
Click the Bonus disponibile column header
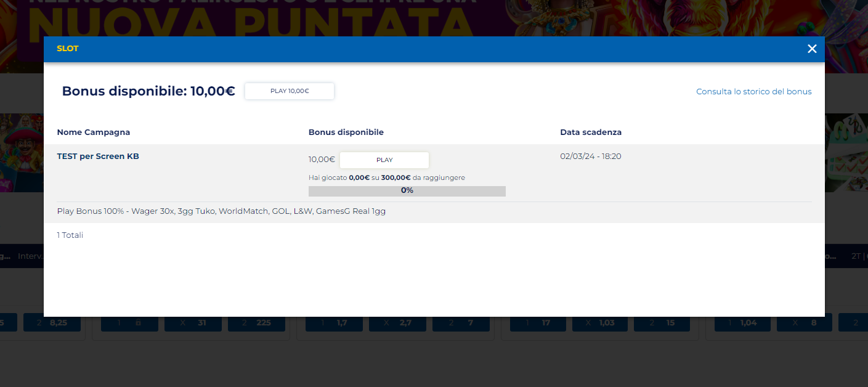(346, 132)
